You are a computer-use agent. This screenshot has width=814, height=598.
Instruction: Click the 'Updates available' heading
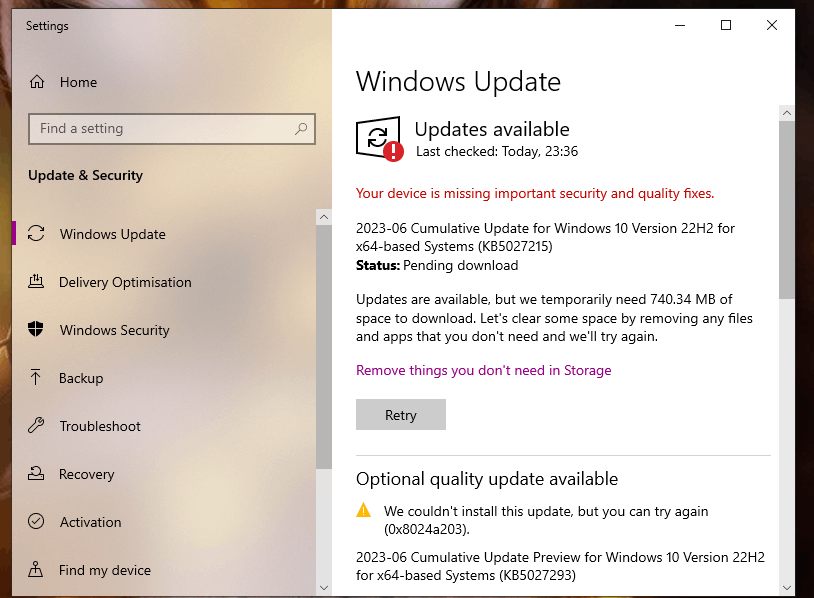point(492,129)
